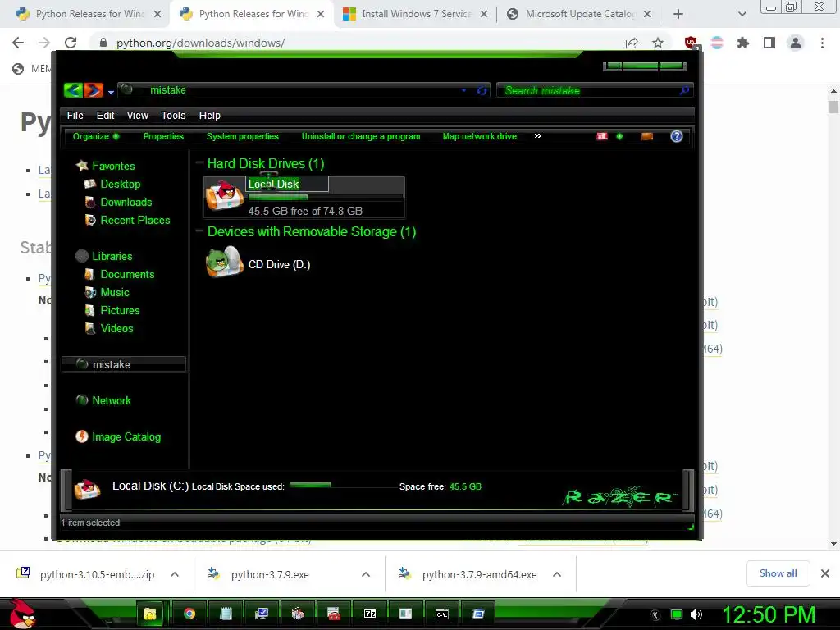Image resolution: width=840 pixels, height=630 pixels.
Task: Click the Chrome share page icon
Action: pyautogui.click(x=632, y=43)
